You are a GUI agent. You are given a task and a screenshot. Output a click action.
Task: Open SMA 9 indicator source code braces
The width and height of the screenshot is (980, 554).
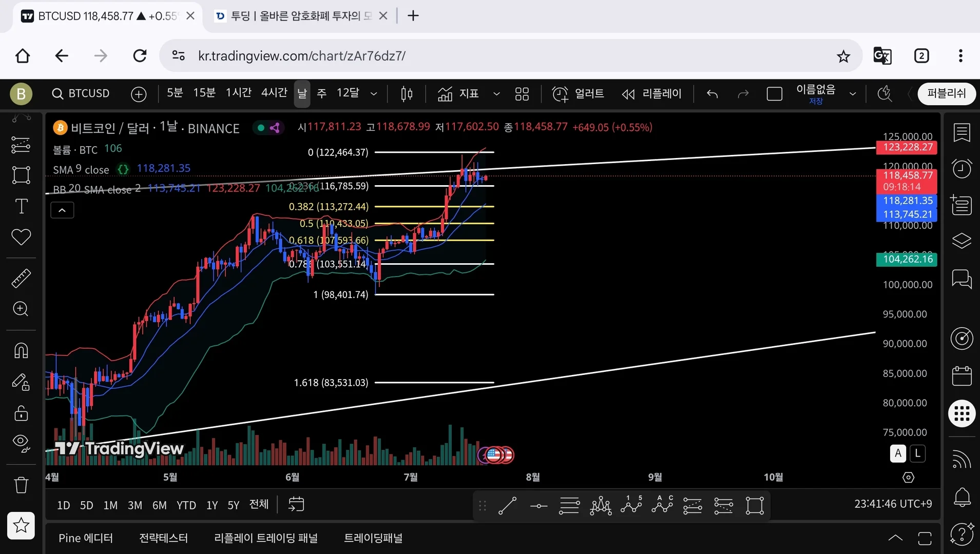coord(123,169)
